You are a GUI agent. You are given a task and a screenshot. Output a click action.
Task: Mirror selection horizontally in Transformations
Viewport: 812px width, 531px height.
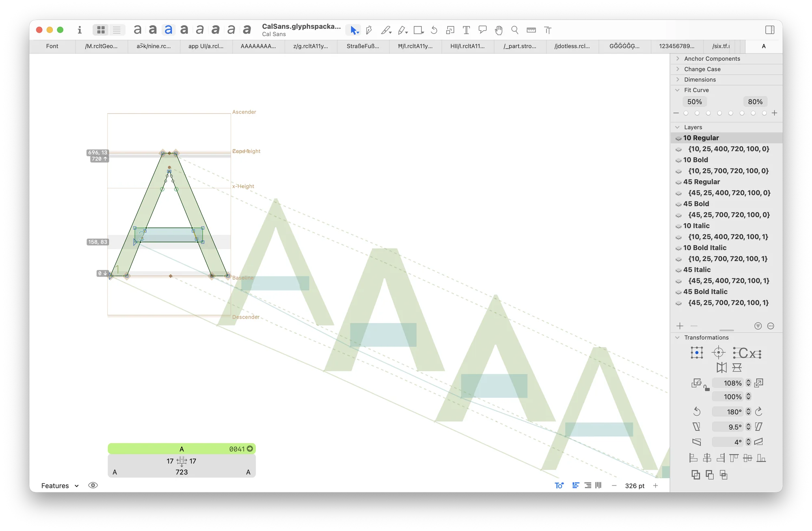721,368
